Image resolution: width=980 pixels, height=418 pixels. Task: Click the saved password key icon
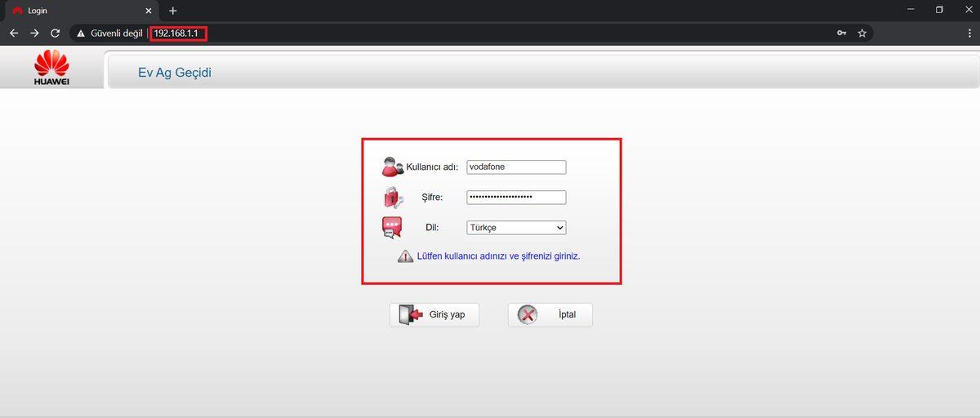pos(841,33)
